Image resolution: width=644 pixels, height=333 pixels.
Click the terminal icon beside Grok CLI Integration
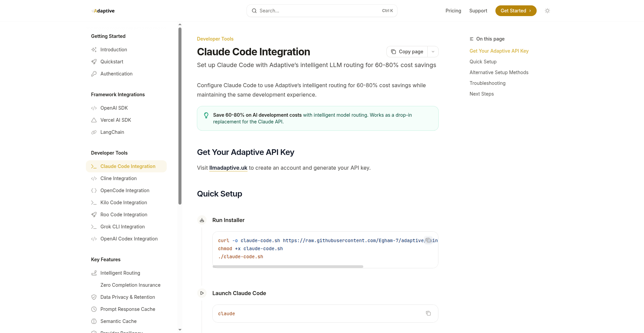click(94, 227)
